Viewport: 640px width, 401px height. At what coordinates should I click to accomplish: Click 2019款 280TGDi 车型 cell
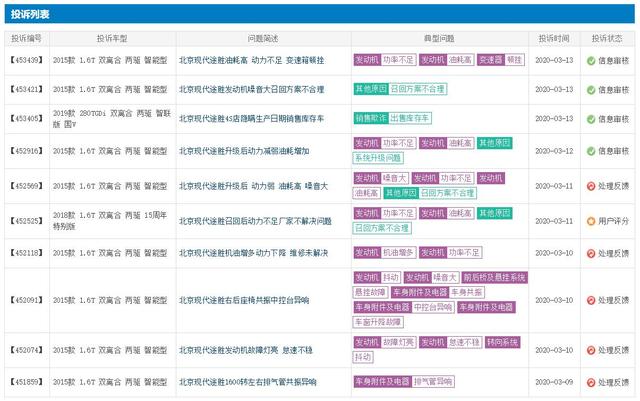pos(112,118)
